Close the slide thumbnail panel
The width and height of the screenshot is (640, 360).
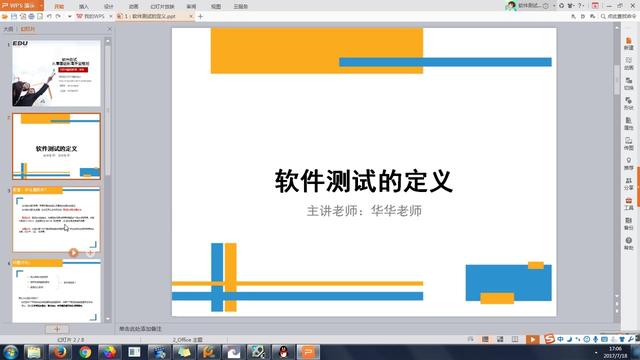(109, 29)
